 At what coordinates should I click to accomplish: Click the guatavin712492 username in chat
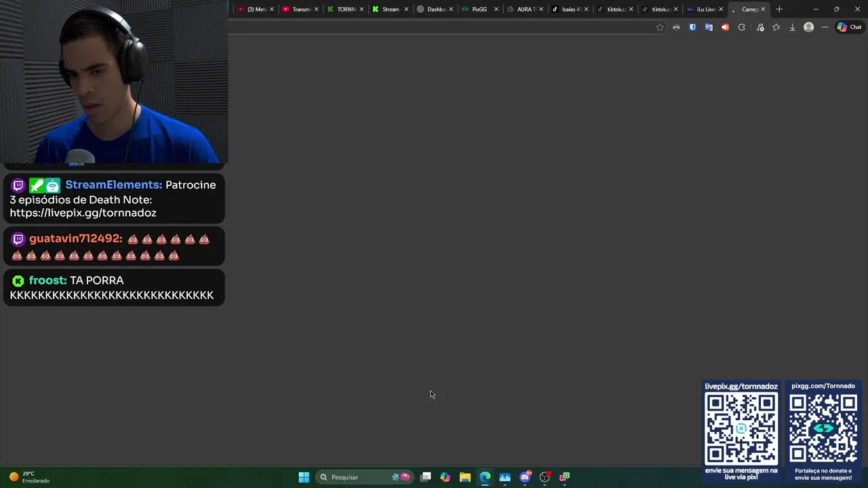pos(75,239)
